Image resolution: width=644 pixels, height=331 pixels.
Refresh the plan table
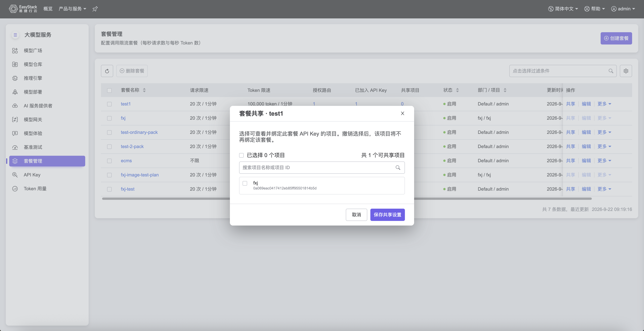coord(107,71)
